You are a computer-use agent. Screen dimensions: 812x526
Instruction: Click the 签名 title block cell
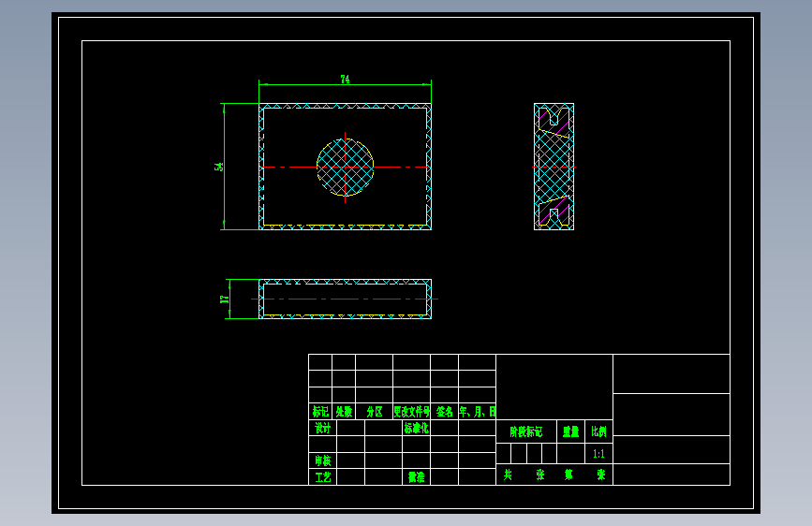[444, 412]
